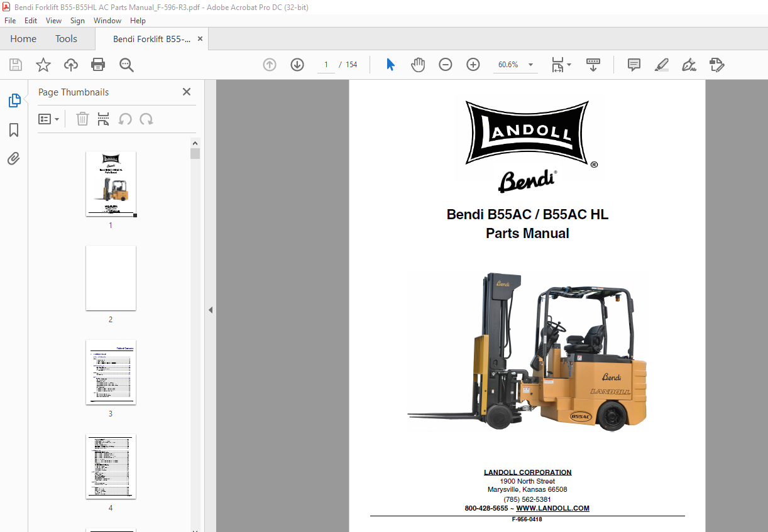Star this file as a favorite
Screen dimensions: 768x532
point(43,65)
